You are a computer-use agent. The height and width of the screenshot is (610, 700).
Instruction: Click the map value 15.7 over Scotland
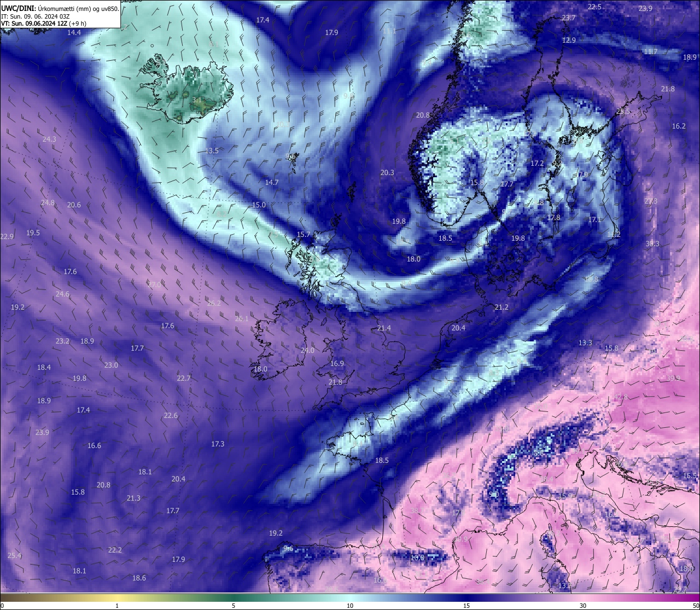304,234
